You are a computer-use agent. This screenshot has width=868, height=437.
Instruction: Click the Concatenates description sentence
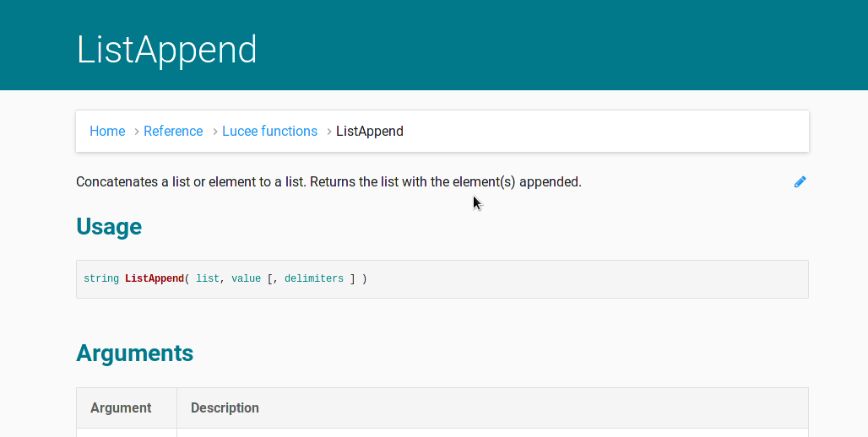[328, 181]
